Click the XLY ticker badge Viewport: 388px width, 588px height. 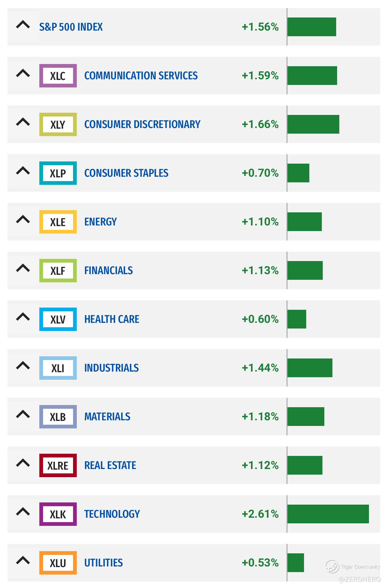[58, 124]
